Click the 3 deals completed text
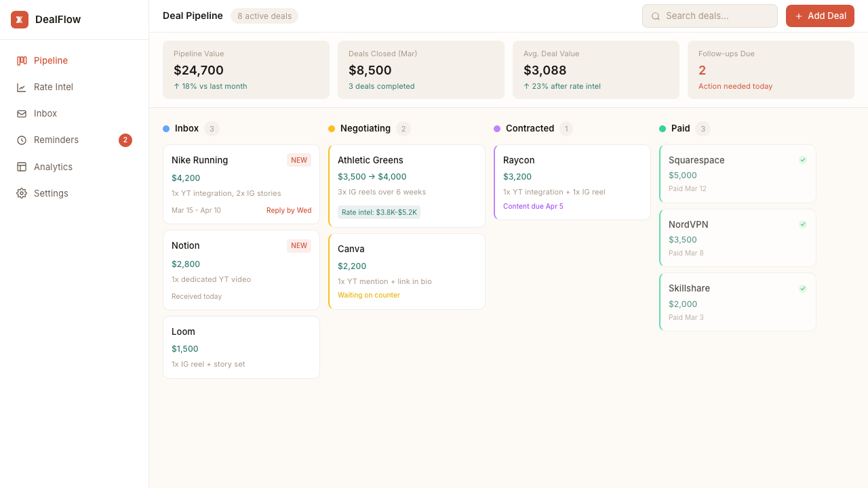Image resolution: width=868 pixels, height=488 pixels. [382, 86]
